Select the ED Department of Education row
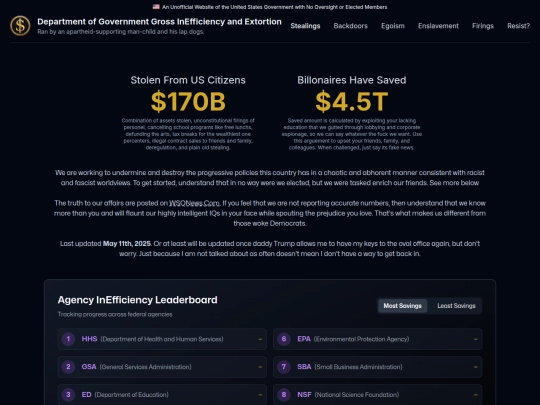 [162, 395]
